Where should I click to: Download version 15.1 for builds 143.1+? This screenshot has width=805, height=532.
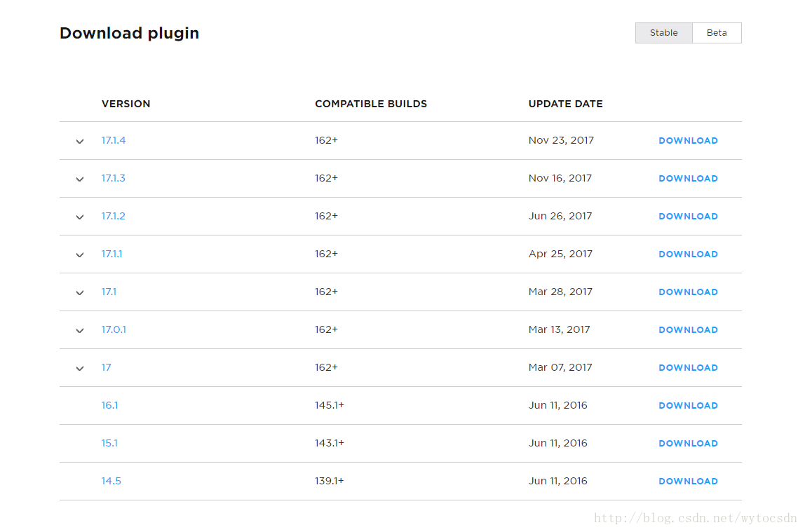[688, 443]
